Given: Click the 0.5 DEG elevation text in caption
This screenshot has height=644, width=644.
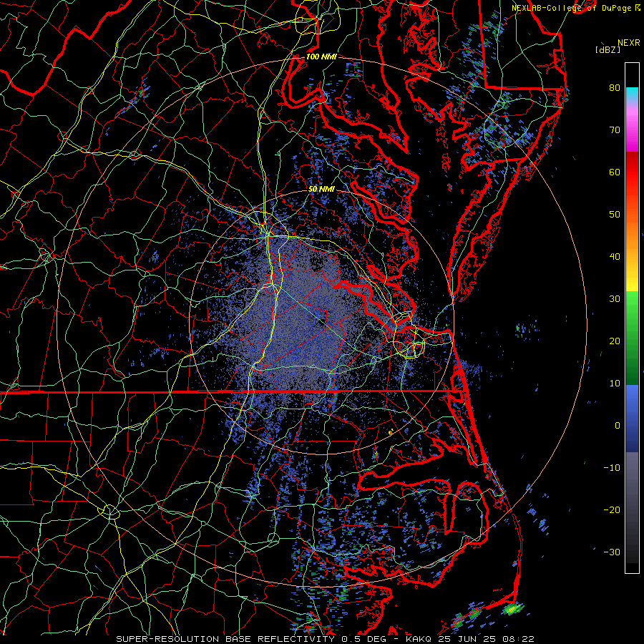Looking at the screenshot, I should pyautogui.click(x=364, y=639).
